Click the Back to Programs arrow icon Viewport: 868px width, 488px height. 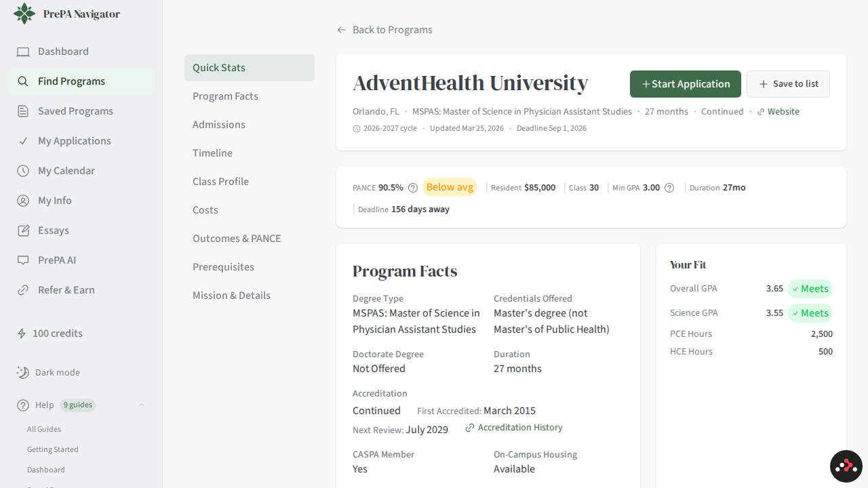click(x=342, y=30)
